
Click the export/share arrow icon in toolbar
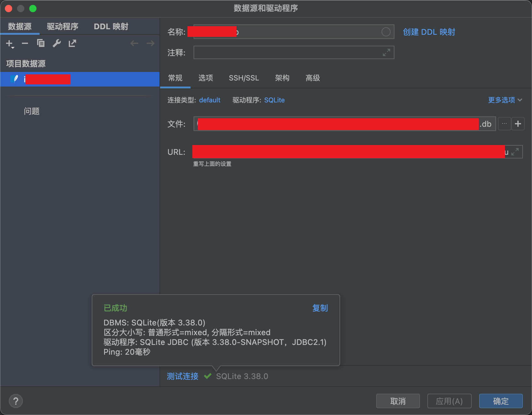click(x=72, y=44)
